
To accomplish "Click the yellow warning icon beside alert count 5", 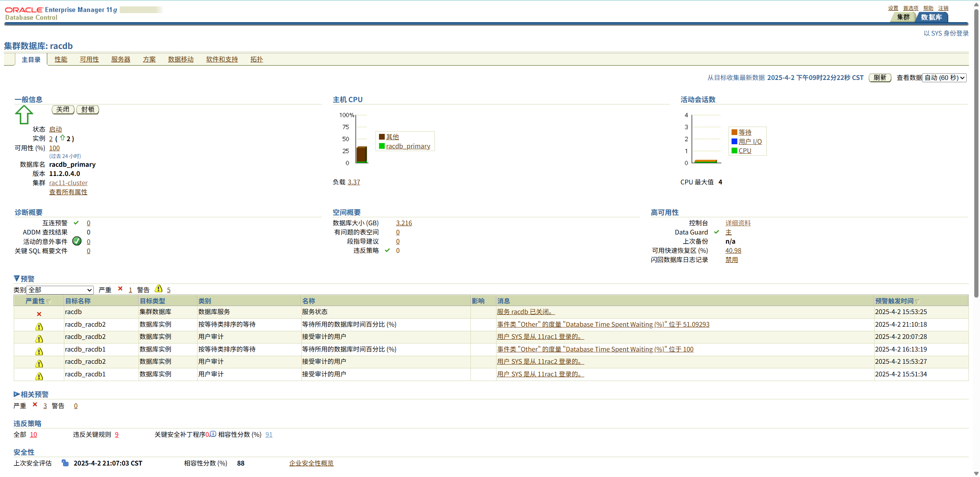I will 158,289.
